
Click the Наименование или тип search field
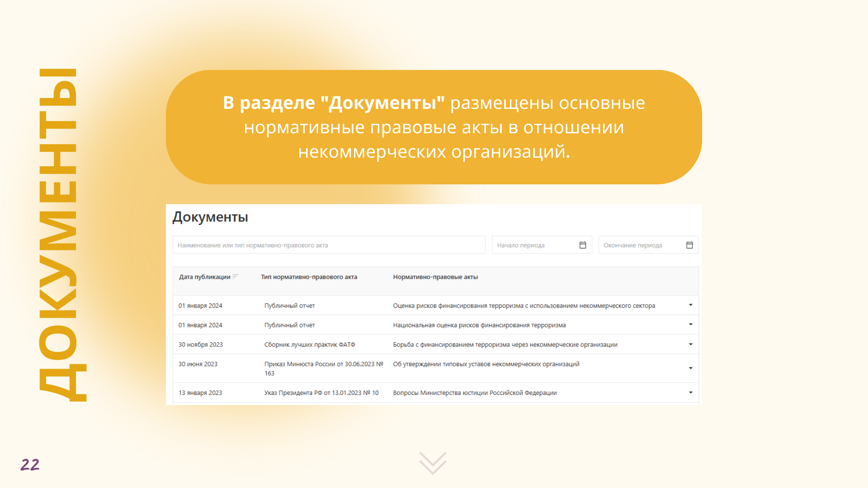pyautogui.click(x=329, y=245)
